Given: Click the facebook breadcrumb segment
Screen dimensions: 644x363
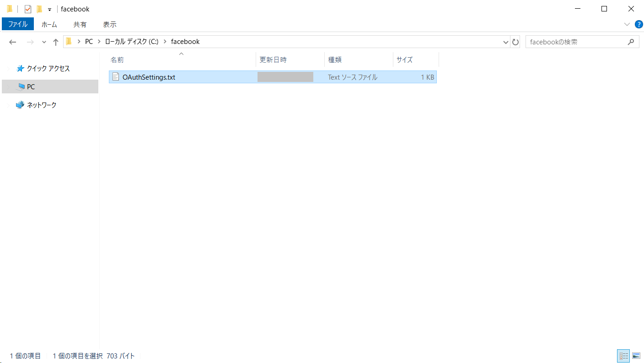Looking at the screenshot, I should (x=185, y=42).
